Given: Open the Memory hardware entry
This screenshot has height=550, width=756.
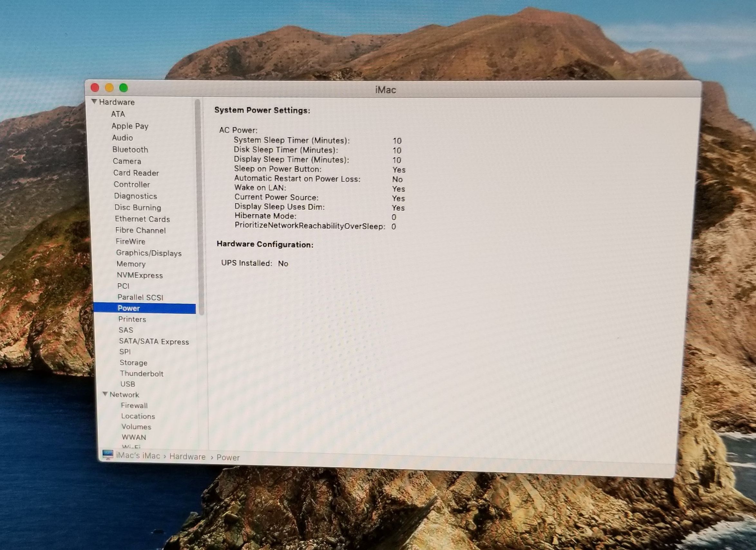Looking at the screenshot, I should pos(131,264).
